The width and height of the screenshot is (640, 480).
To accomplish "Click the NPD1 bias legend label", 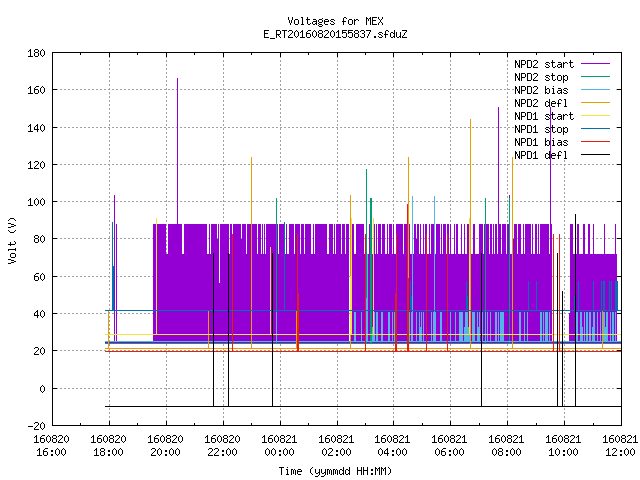I will [x=541, y=142].
